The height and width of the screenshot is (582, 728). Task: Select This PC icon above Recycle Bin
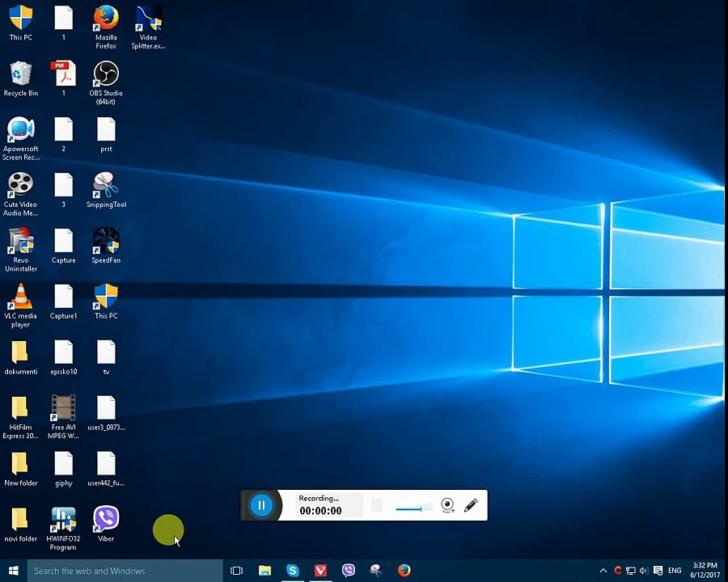pyautogui.click(x=20, y=23)
